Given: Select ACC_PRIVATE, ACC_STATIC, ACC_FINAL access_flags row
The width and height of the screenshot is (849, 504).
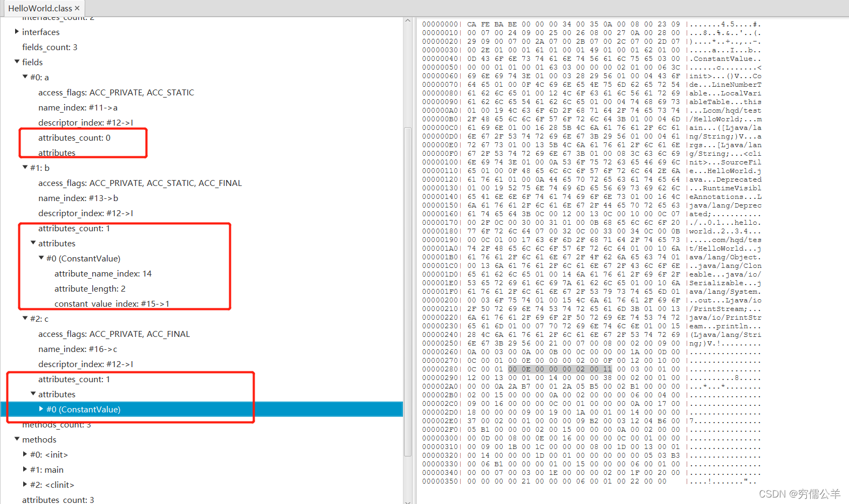Looking at the screenshot, I should point(140,183).
